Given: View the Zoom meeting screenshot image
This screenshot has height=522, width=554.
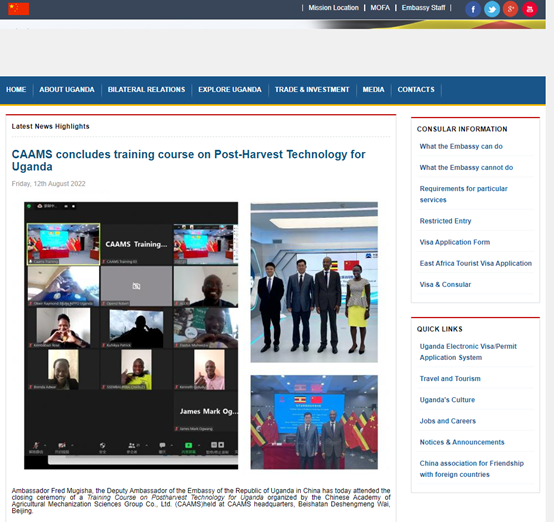Looking at the screenshot, I should (131, 335).
